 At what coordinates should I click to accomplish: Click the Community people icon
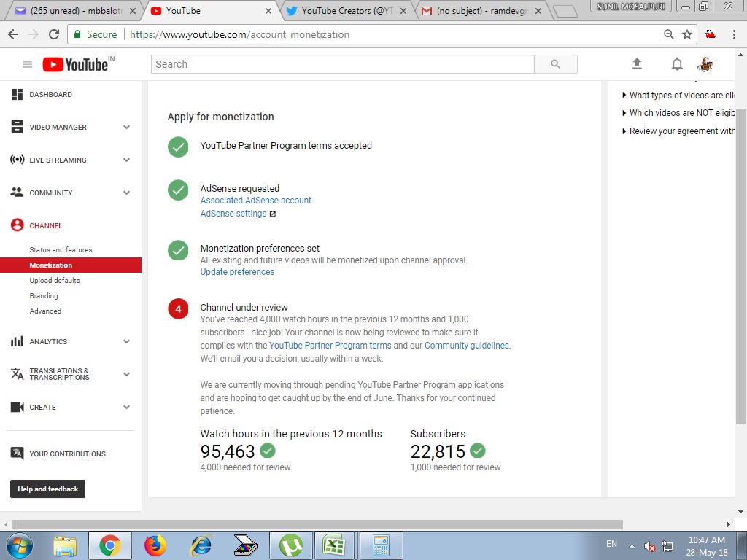pos(18,192)
